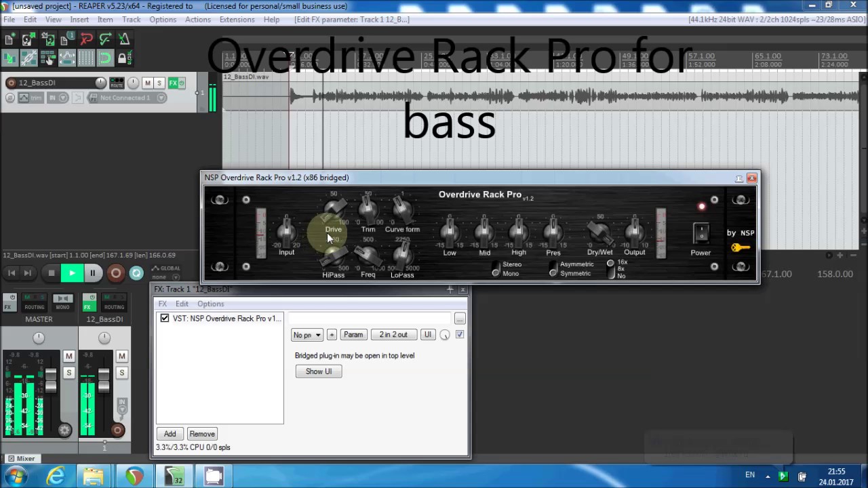The image size is (868, 488).
Task: Click the track envelope button labeled trim
Action: tap(30, 98)
